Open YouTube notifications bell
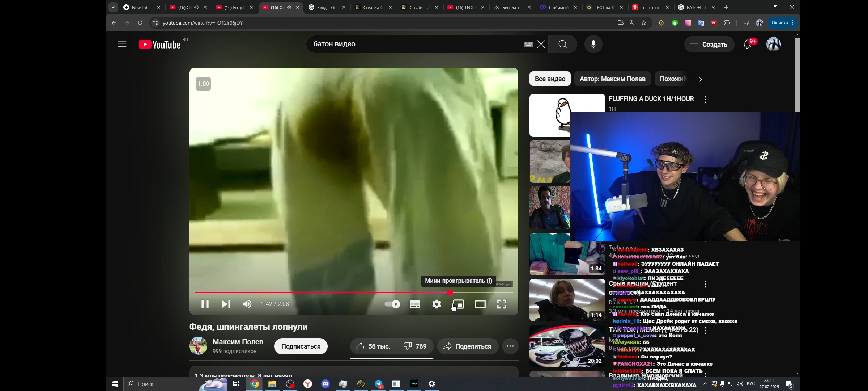868x391 pixels. (747, 45)
